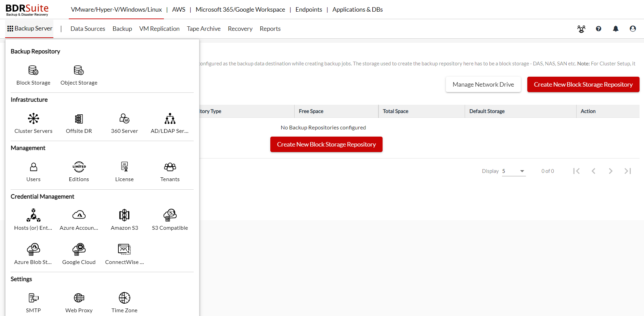Click top-right Create New Block Storage Repository button
Image resolution: width=644 pixels, height=316 pixels.
tap(583, 85)
